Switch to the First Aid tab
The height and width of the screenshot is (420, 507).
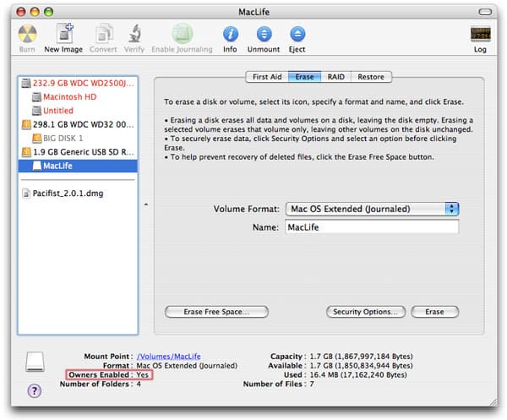tap(267, 77)
